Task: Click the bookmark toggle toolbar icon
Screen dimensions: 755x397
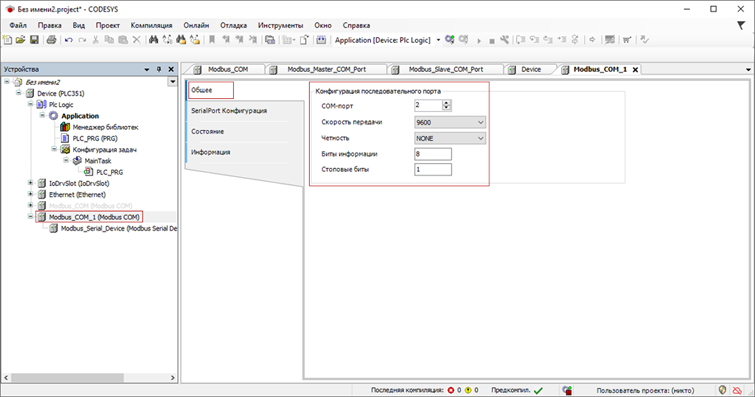Action: (x=211, y=40)
